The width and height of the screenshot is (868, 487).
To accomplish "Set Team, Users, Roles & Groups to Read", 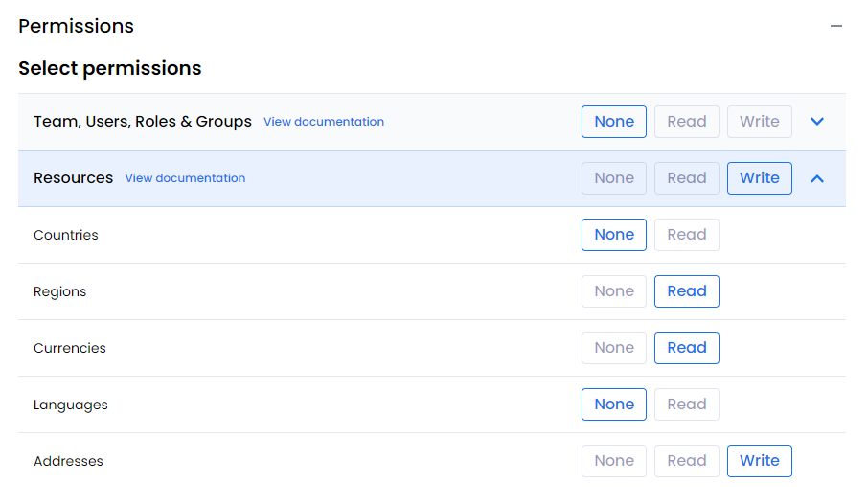I will point(687,122).
